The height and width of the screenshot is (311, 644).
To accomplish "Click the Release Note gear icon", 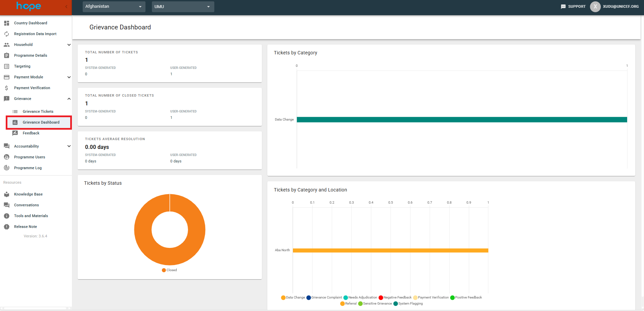I will point(6,227).
